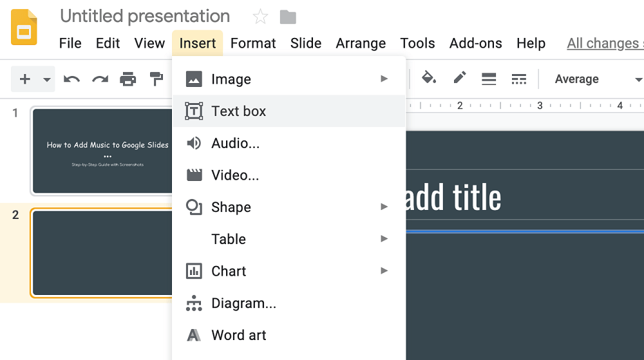Choose Audio... from Insert menu
This screenshot has height=360, width=644.
289,143
